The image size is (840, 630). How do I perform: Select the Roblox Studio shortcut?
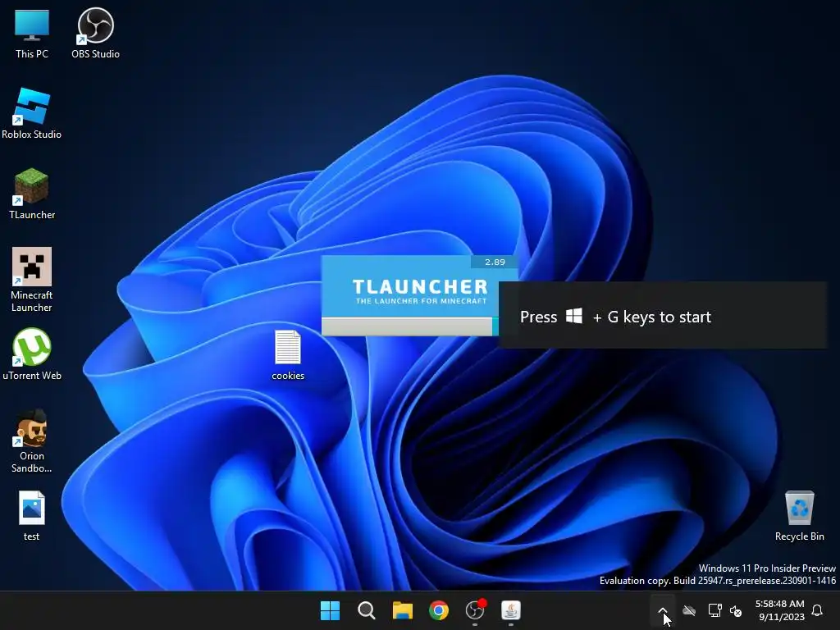[x=32, y=113]
